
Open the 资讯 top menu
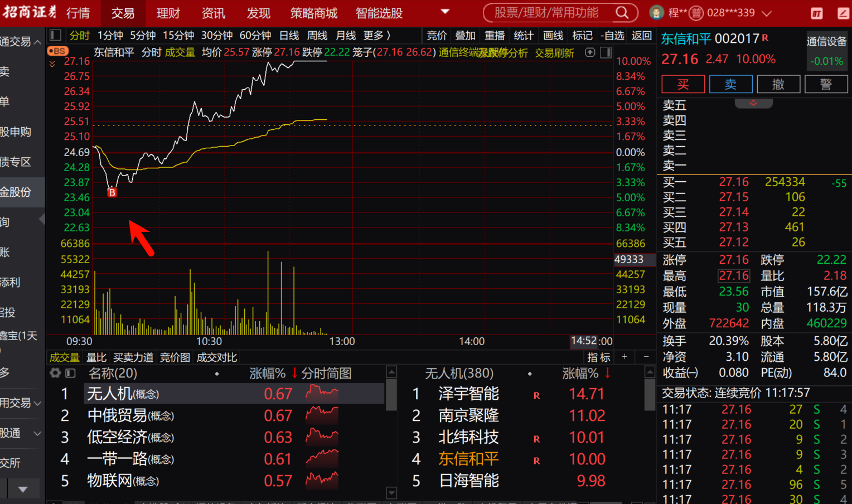[x=213, y=13]
